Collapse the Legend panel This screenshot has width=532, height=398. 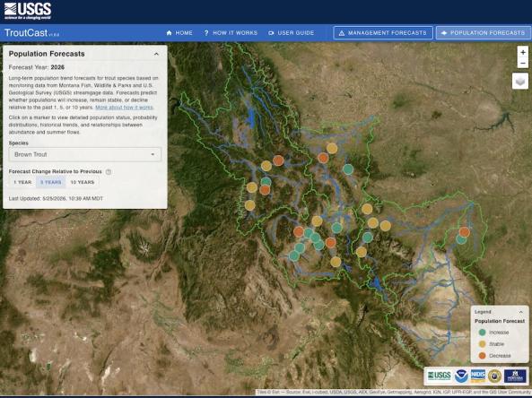[521, 312]
